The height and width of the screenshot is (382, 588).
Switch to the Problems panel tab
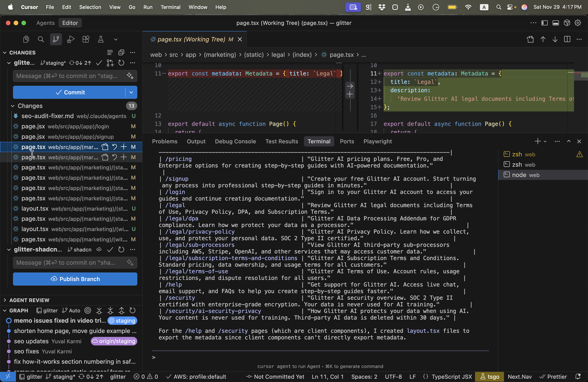point(164,141)
